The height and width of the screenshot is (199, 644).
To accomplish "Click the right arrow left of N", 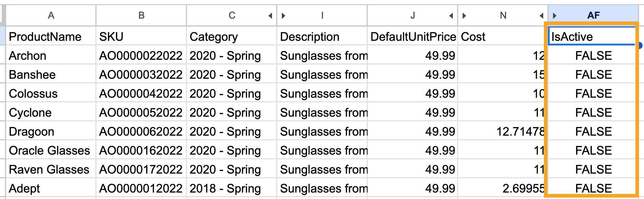I will 464,16.
